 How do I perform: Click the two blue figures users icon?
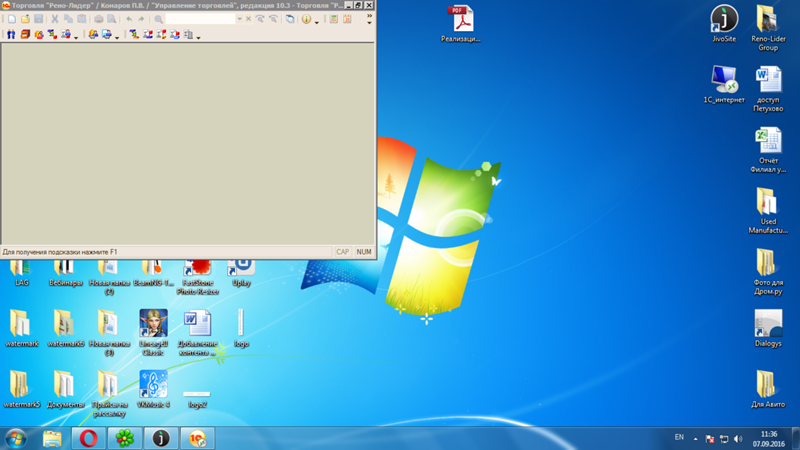tap(11, 34)
